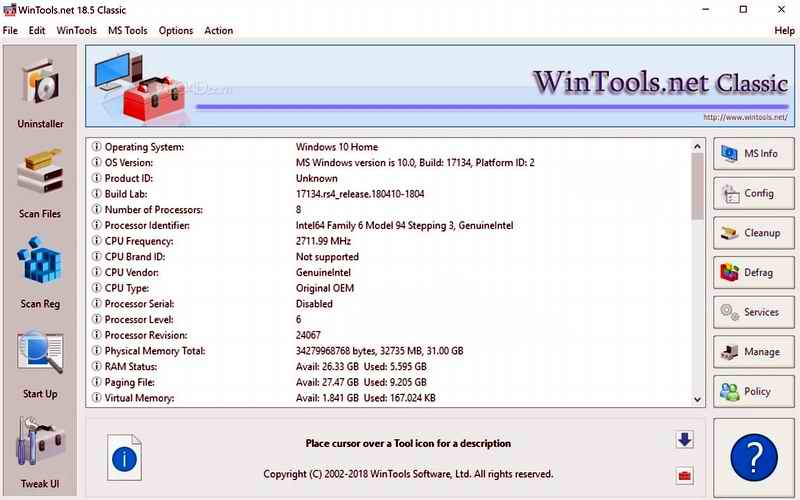Open the Tweak UI tool

40,450
